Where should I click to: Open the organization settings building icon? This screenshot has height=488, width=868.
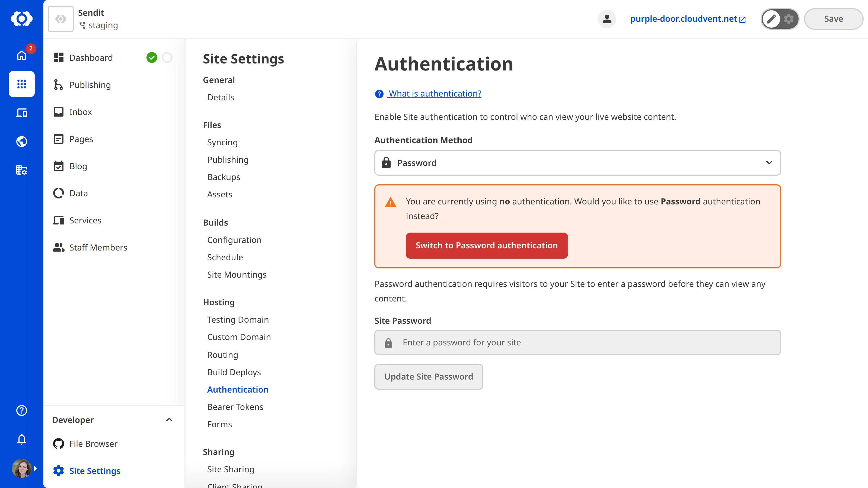pyautogui.click(x=22, y=170)
